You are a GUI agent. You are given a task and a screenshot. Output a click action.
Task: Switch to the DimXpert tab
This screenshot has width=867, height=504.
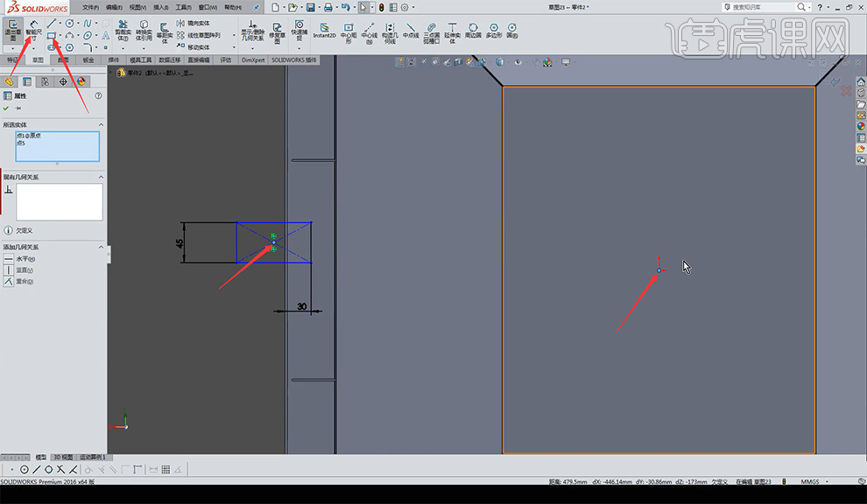pyautogui.click(x=253, y=59)
